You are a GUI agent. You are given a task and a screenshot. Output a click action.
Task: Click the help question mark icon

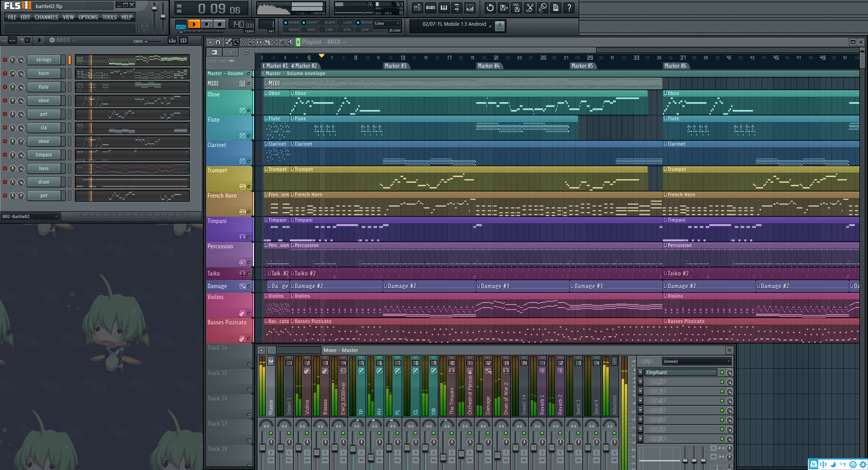pyautogui.click(x=569, y=8)
